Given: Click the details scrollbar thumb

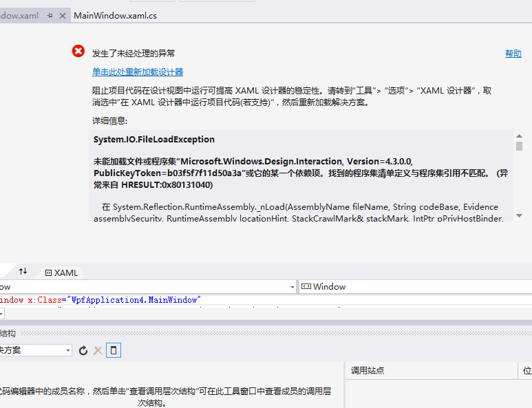Looking at the screenshot, I should 519,146.
